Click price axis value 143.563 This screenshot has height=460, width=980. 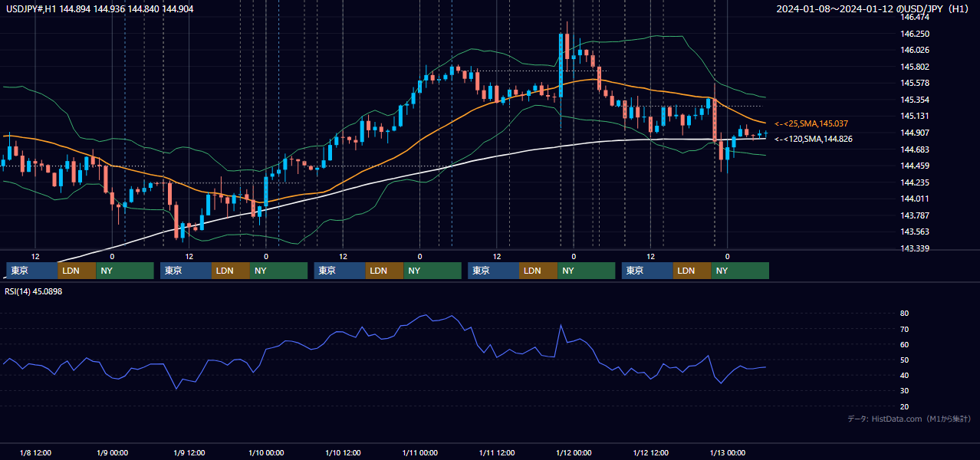[916, 232]
